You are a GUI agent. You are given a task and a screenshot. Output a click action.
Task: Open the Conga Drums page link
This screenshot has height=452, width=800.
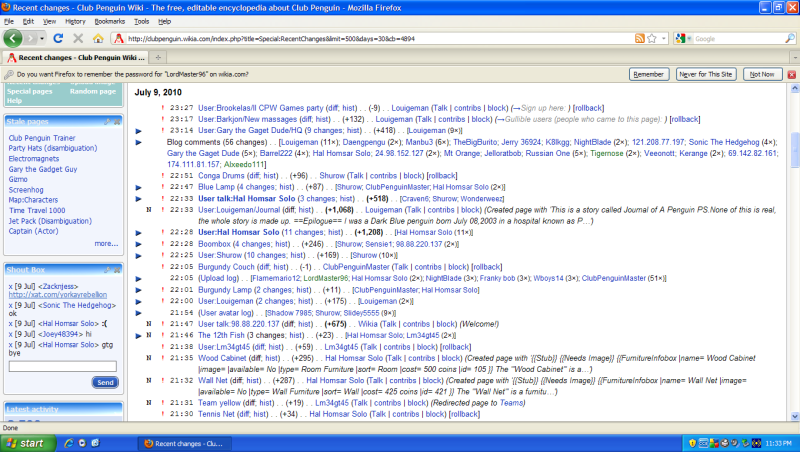[220, 175]
